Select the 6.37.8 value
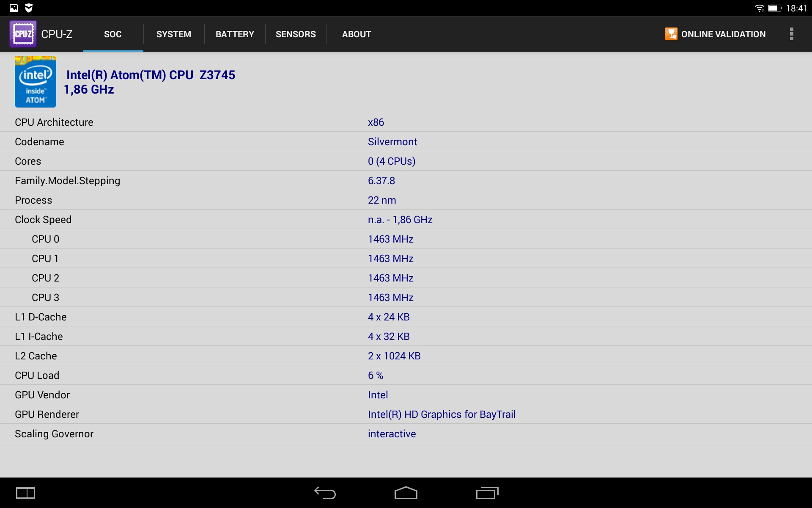Image resolution: width=812 pixels, height=508 pixels. coord(381,181)
